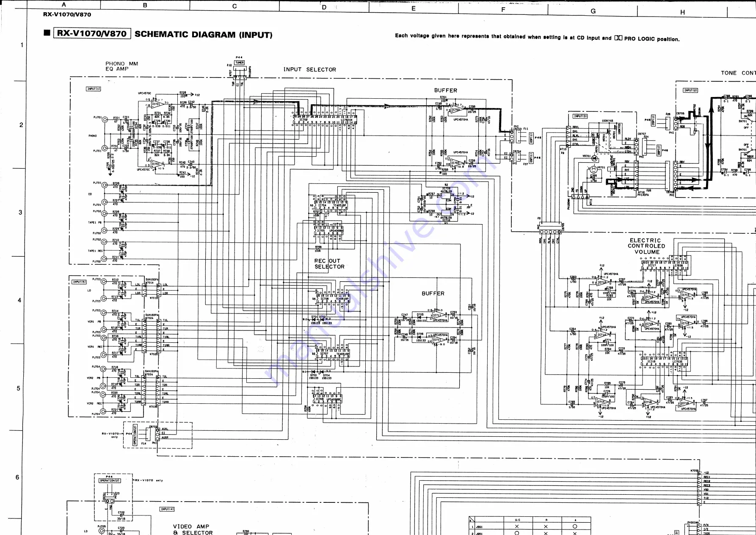Click column marker 'F' in ruler

(x=503, y=10)
